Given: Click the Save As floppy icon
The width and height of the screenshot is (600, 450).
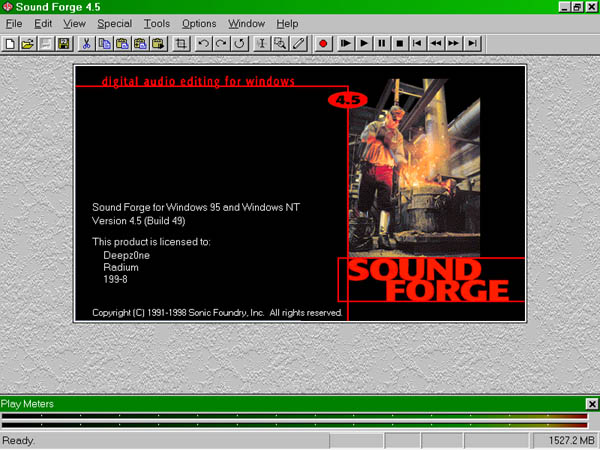Looking at the screenshot, I should (x=64, y=44).
